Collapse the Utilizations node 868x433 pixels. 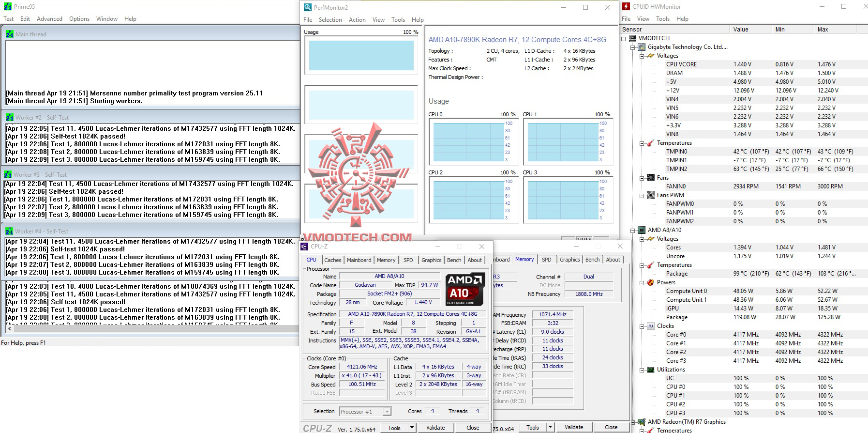[642, 370]
